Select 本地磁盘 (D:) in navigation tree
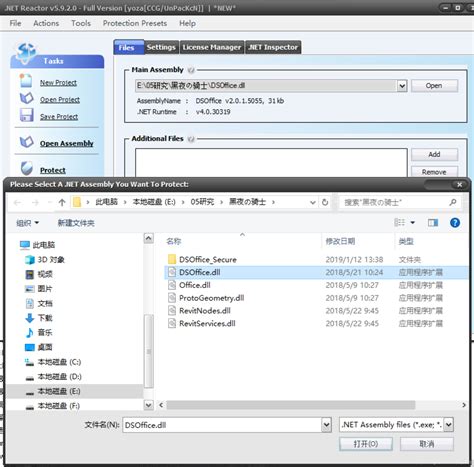Screen dimensions: 474x467 [59, 377]
